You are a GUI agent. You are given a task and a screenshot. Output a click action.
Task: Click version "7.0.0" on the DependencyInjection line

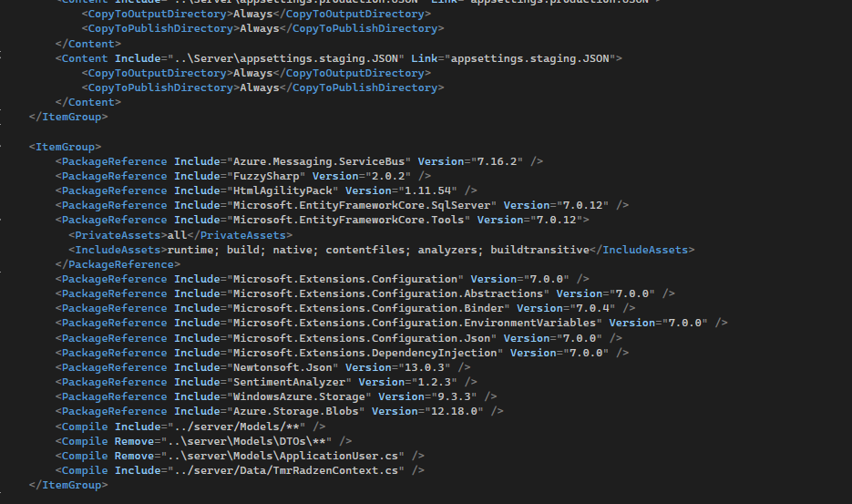click(x=586, y=353)
